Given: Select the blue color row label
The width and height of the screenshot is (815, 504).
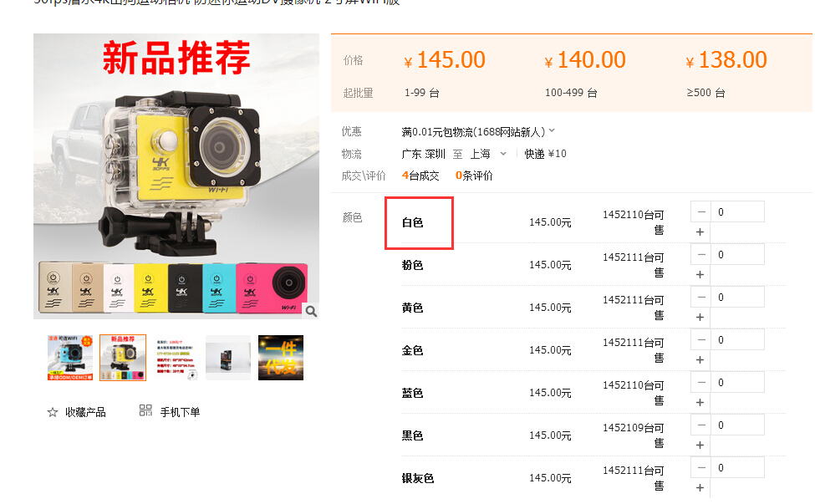Looking at the screenshot, I should [413, 394].
